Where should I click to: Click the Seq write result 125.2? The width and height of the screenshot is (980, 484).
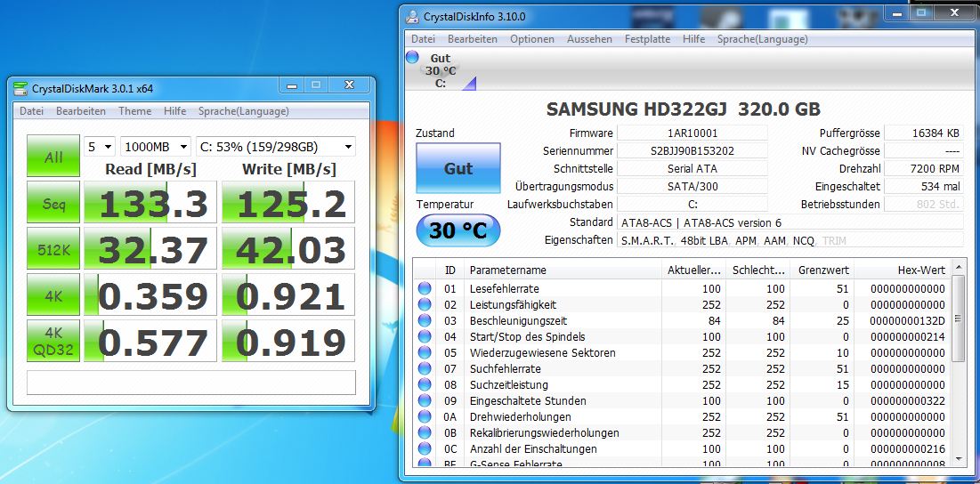pyautogui.click(x=288, y=202)
